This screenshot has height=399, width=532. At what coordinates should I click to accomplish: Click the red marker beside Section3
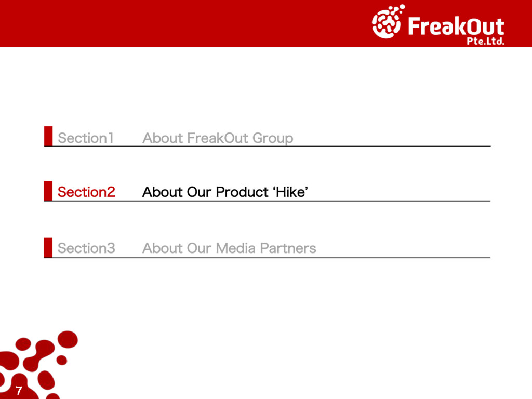click(48, 247)
